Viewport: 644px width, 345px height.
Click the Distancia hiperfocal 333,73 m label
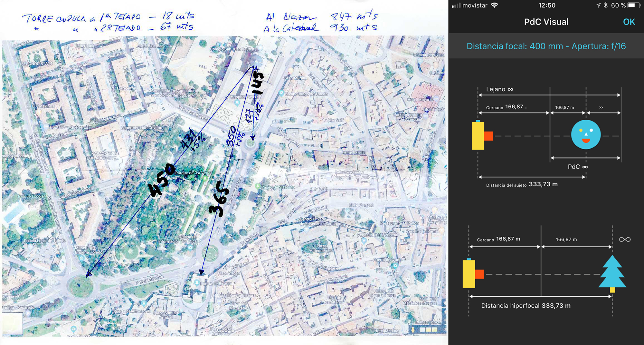[x=526, y=306]
